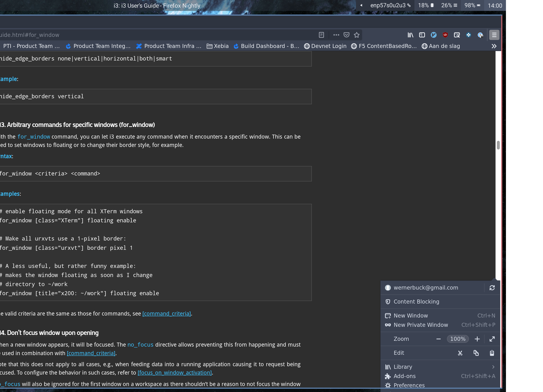The height and width of the screenshot is (392, 543).
Task: Open the Build Dashboard bookmark
Action: coord(266,46)
